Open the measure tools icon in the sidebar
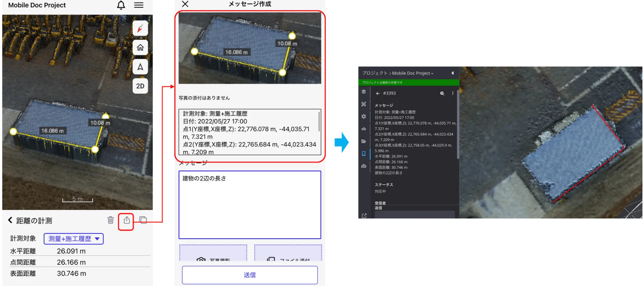This screenshot has height=286, width=644. point(364,104)
